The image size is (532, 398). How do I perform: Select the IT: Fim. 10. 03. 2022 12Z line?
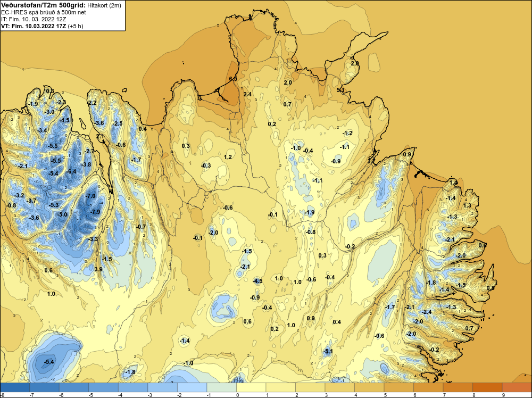(34, 19)
